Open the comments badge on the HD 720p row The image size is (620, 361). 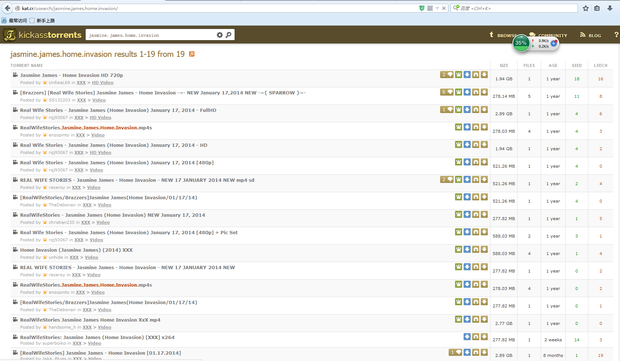click(447, 75)
